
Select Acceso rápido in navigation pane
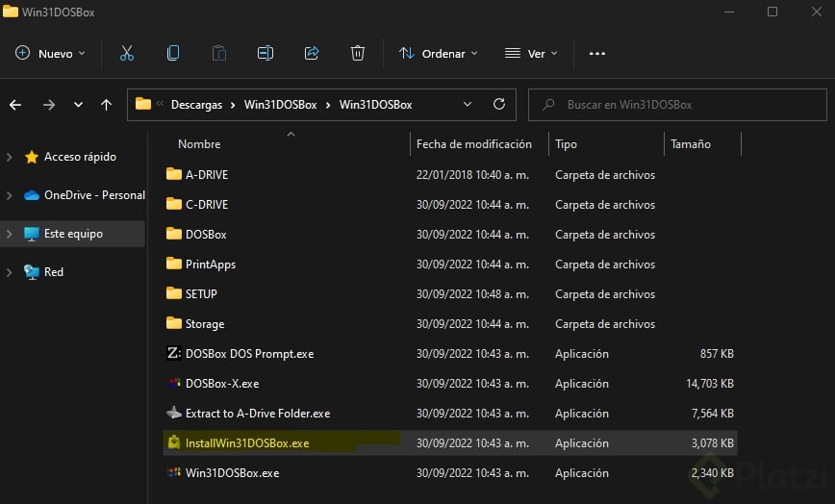[x=80, y=157]
